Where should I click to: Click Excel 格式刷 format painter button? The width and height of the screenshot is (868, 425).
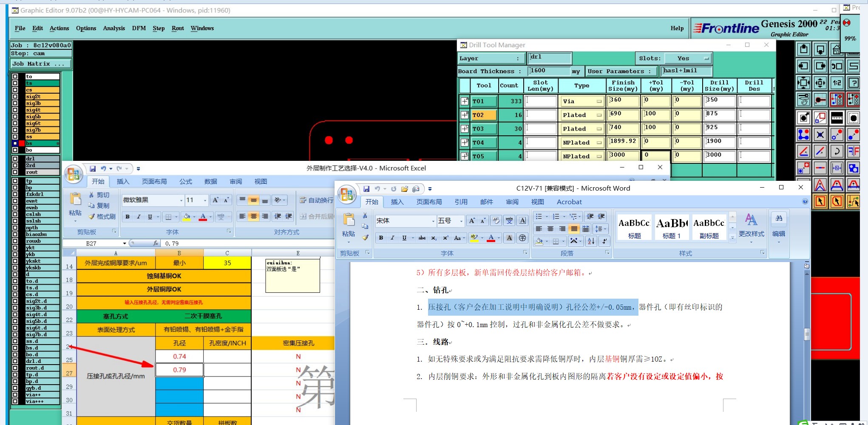click(x=102, y=217)
